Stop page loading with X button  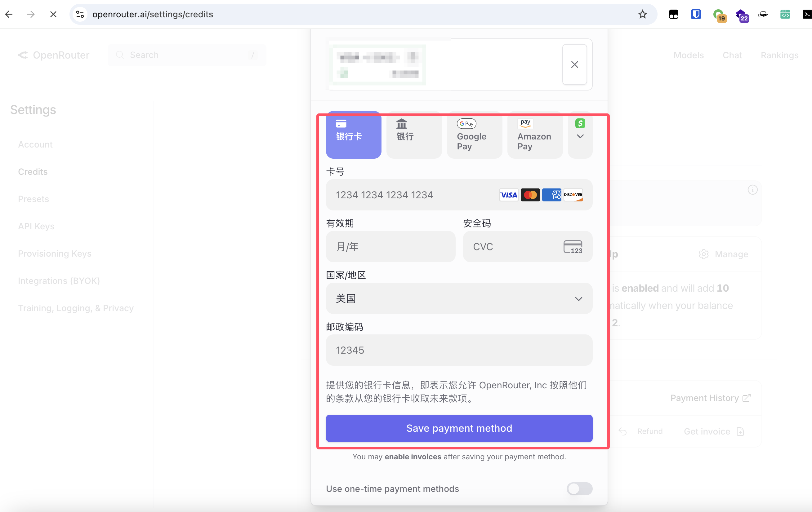pos(53,14)
